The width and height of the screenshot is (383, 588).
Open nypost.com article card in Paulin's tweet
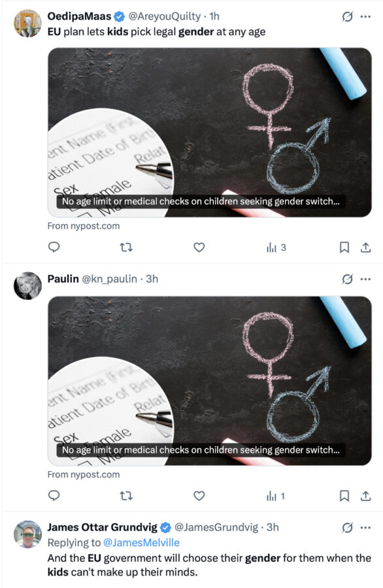click(210, 381)
